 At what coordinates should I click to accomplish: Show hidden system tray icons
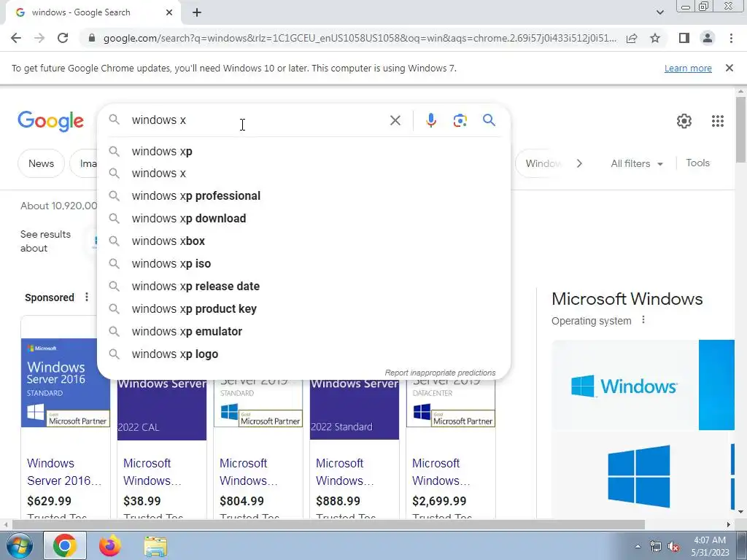tap(638, 546)
